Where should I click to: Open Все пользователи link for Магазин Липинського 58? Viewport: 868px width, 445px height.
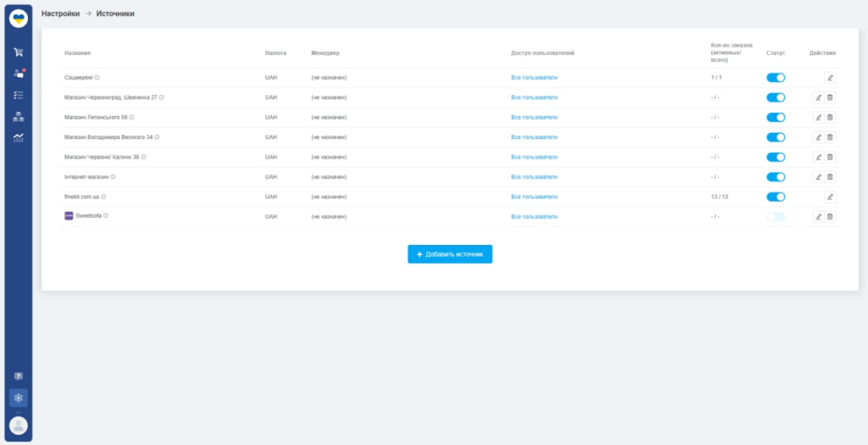(x=534, y=117)
